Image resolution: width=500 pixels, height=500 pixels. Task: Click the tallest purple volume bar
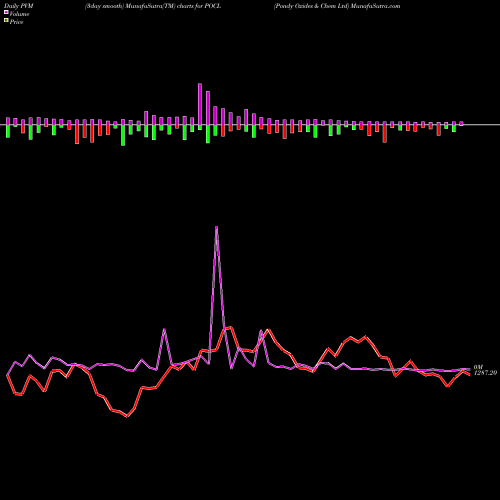click(200, 104)
